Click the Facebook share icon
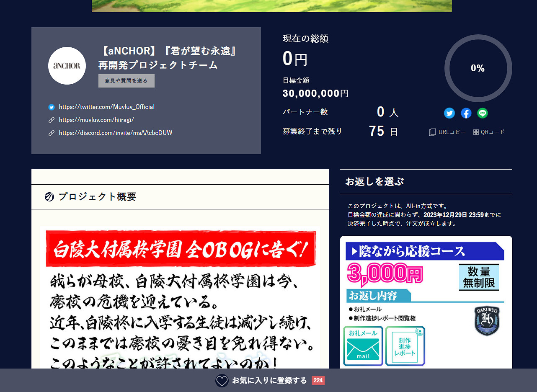 pos(466,113)
